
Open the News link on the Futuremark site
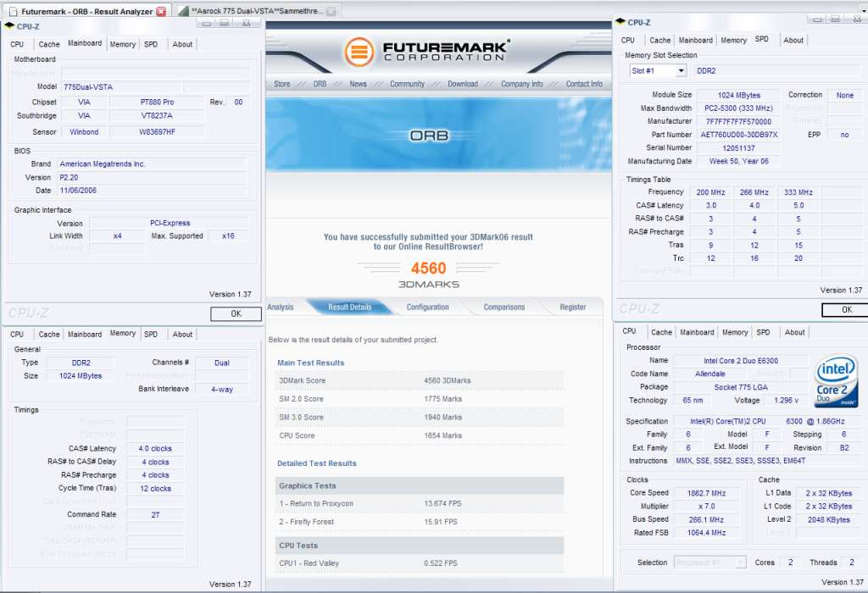click(359, 84)
